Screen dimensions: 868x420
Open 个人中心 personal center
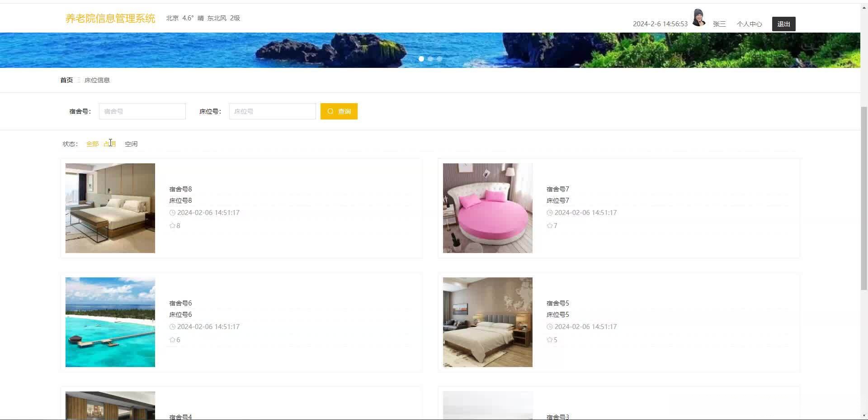[x=749, y=24]
